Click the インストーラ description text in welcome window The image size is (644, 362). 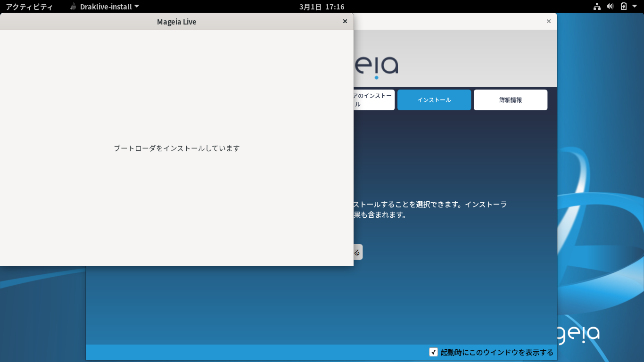click(430, 210)
